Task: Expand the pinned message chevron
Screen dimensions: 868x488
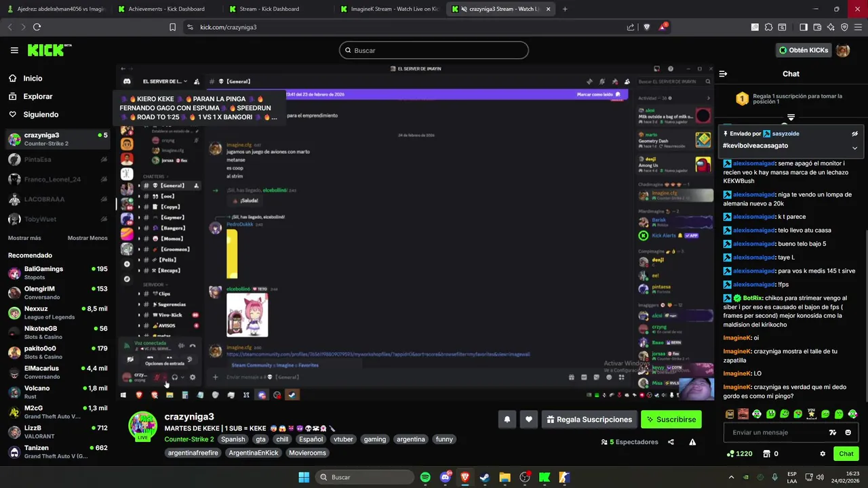Action: click(x=854, y=148)
